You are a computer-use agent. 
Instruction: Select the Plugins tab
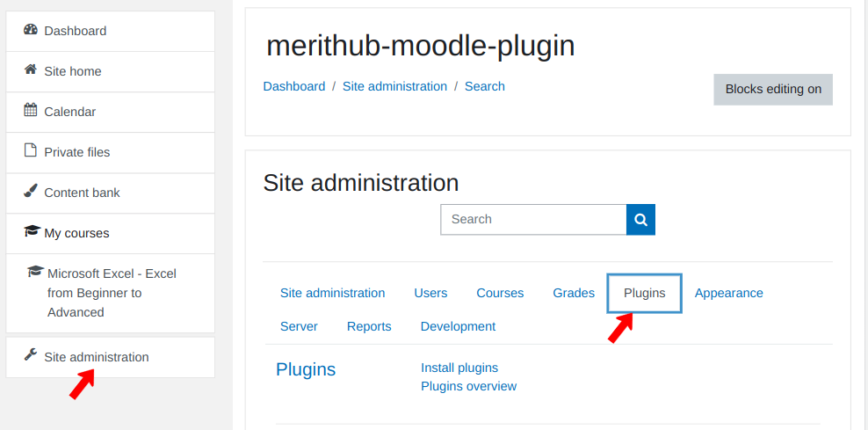pos(644,293)
